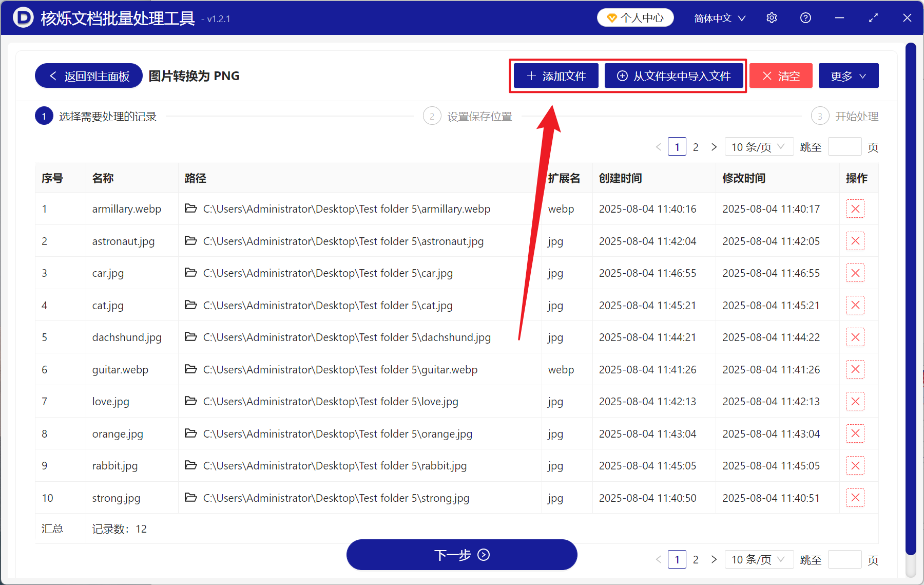Delete the strong.jpg row with red X
This screenshot has height=585, width=924.
tap(855, 497)
